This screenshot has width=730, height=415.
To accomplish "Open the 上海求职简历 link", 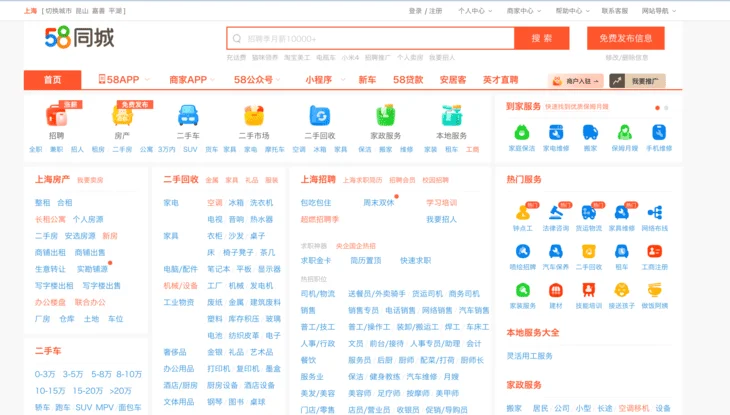I will pyautogui.click(x=362, y=180).
